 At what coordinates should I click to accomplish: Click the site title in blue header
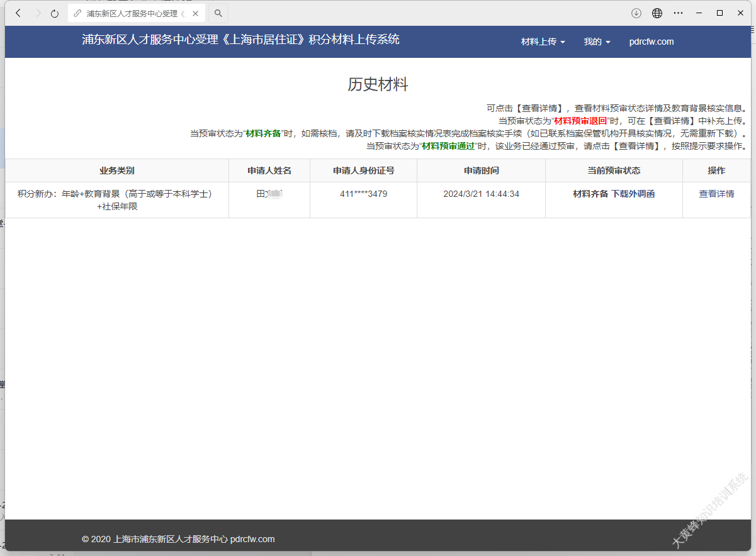(x=240, y=40)
